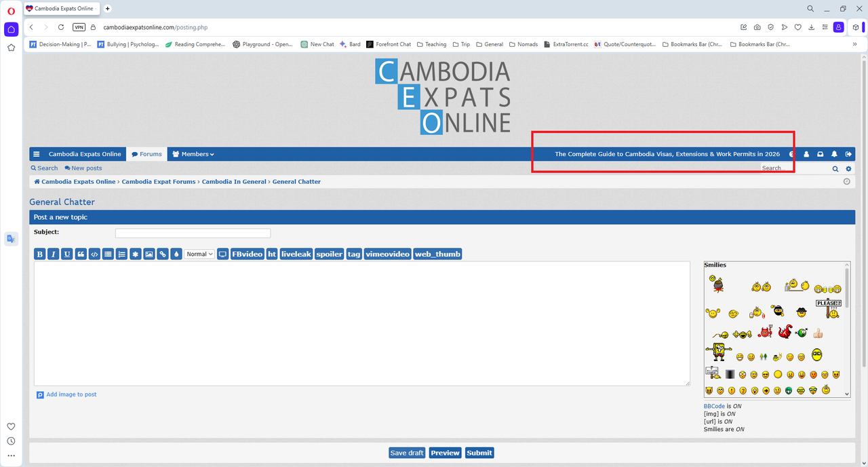
Task: Select the Cambodia Expats Online browser tab
Action: (62, 9)
